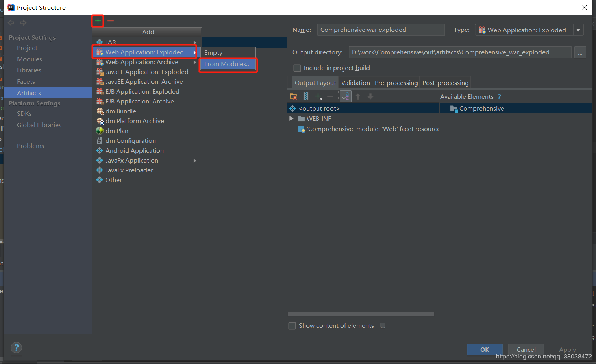Click the output root icon
Viewport: 596px width, 364px height.
click(292, 108)
